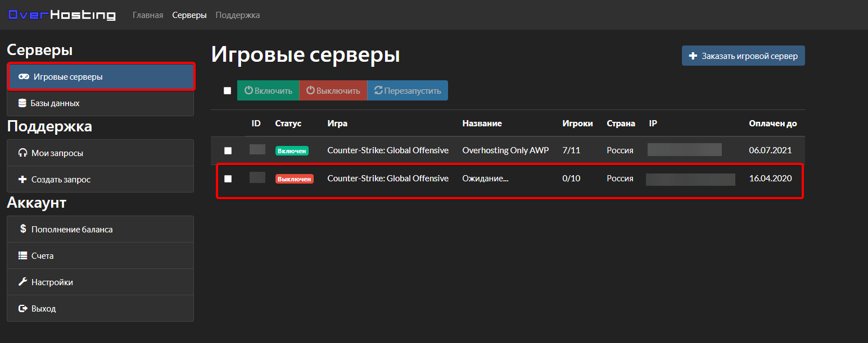Click the Включить button

pyautogui.click(x=268, y=90)
